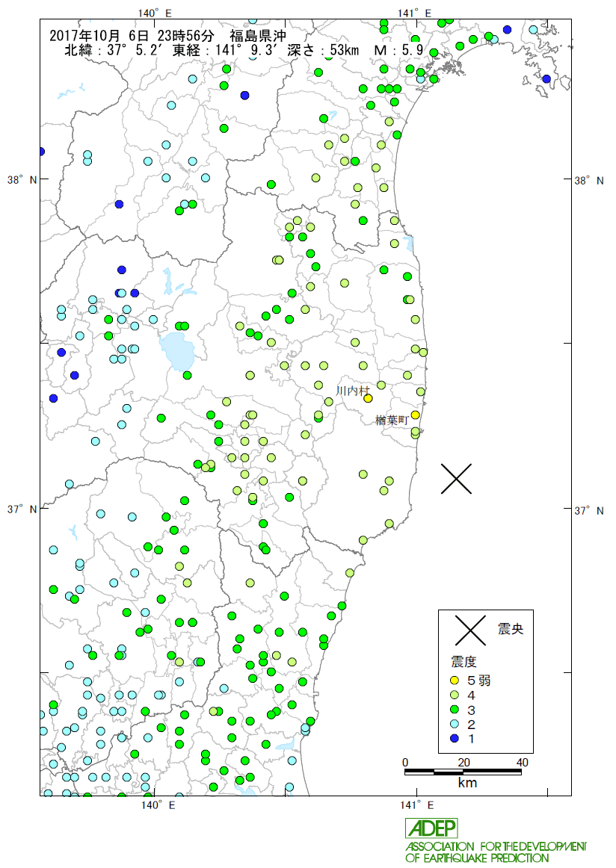This screenshot has width=616, height=868.
Task: Select the yellow 5弱 legend swatch
Action: [455, 680]
